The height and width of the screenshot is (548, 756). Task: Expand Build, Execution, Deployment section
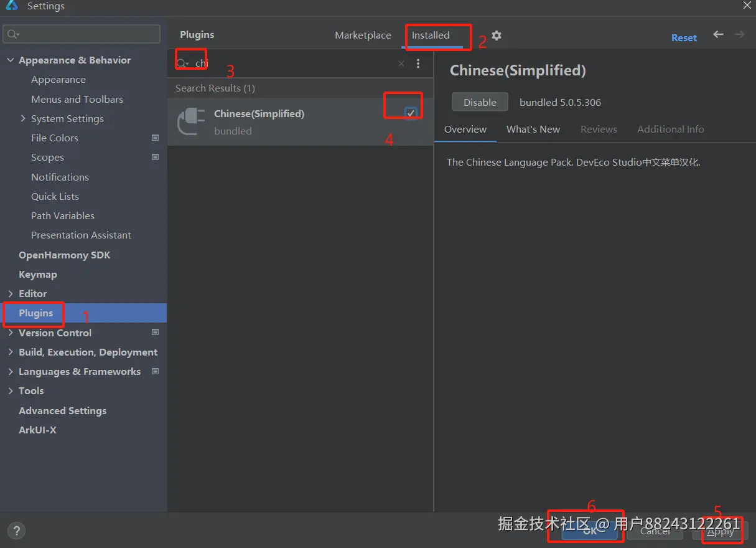[x=10, y=352]
